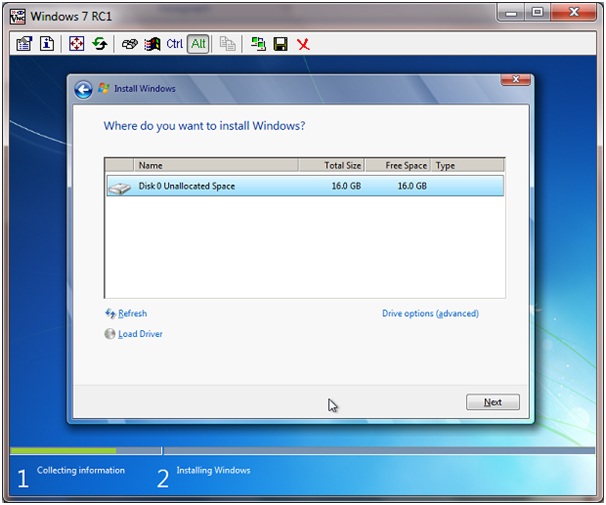Select Disk 0 Unallocated Space row
The image size is (606, 505).
(x=305, y=186)
